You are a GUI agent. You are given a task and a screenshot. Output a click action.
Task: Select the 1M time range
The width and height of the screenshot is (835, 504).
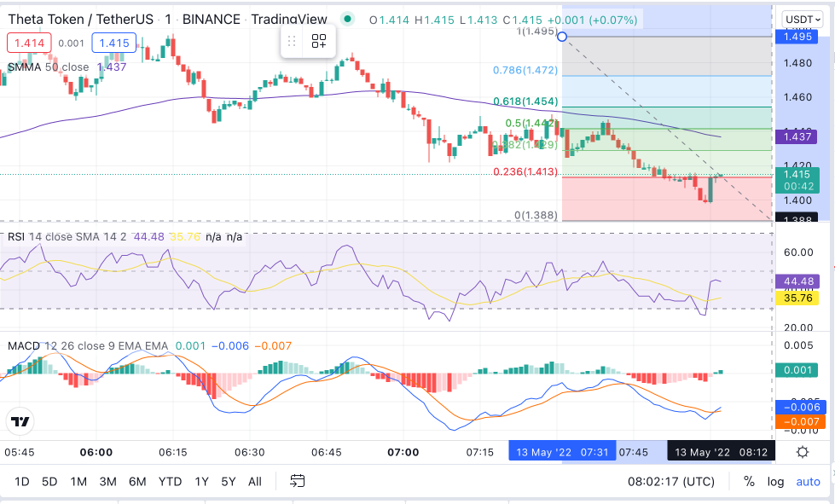pos(78,482)
